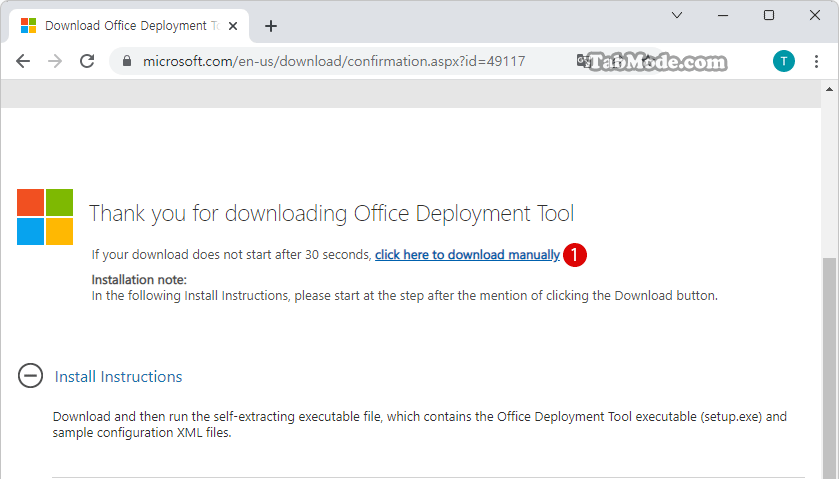
Task: Click the scrollbar up arrow
Action: 829,89
